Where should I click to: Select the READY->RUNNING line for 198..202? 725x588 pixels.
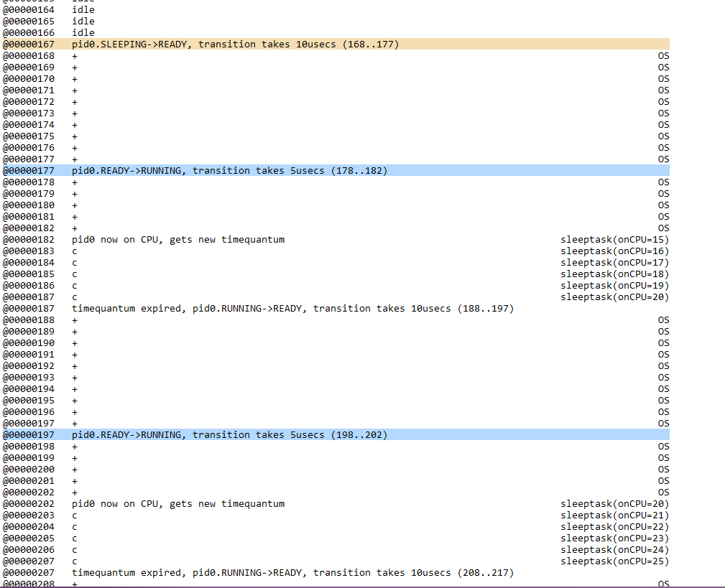click(229, 435)
